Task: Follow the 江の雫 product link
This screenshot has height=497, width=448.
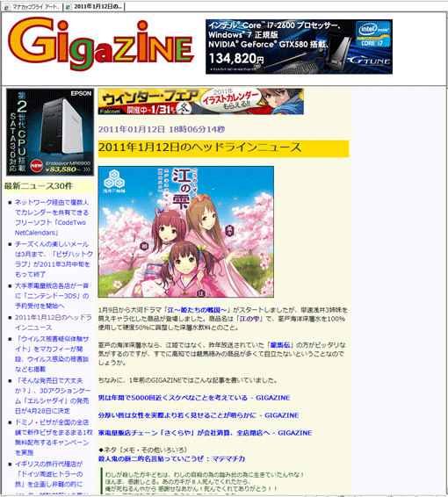Action: 249,319
